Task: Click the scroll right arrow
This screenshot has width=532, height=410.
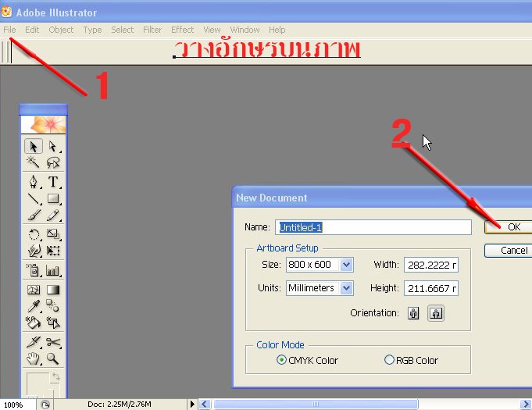Action: pyautogui.click(x=526, y=404)
